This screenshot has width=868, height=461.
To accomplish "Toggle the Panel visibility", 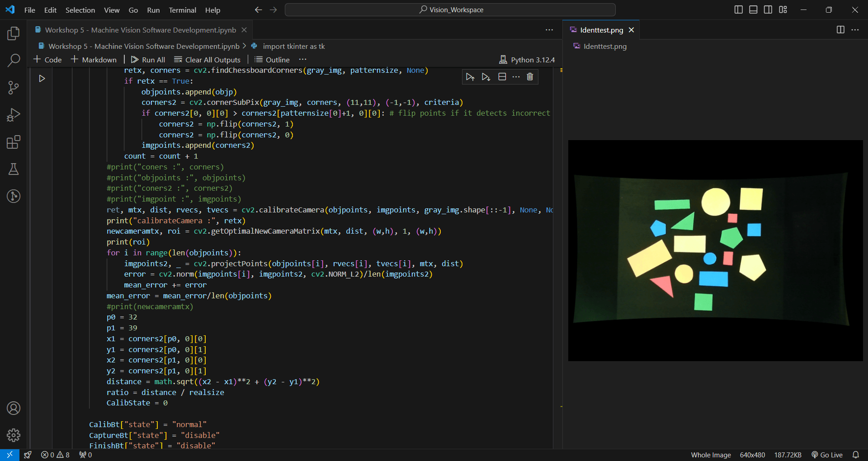I will (753, 9).
